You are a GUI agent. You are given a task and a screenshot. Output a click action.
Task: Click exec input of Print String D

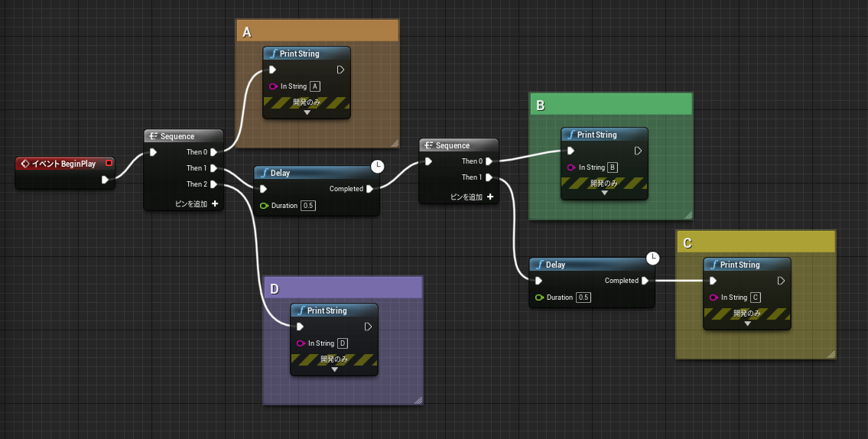pos(300,327)
